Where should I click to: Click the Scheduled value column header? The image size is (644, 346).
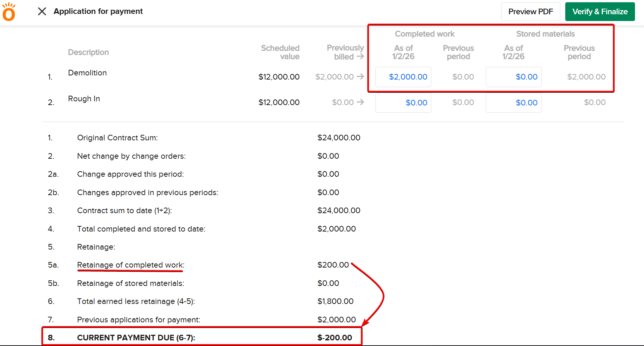coord(280,52)
